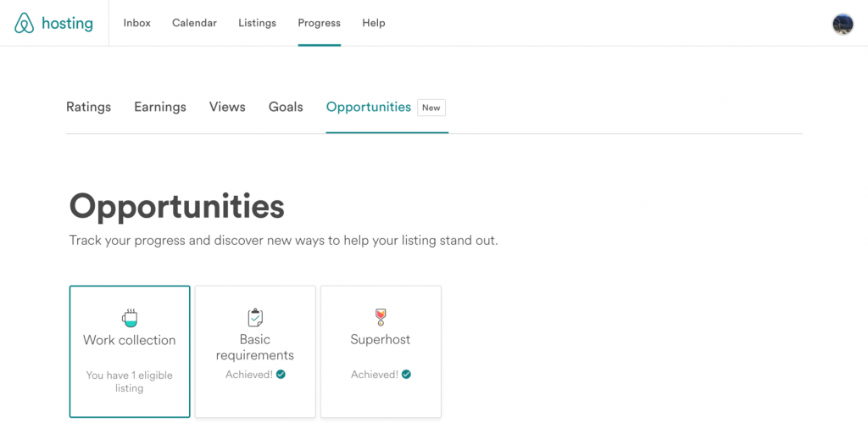Go to the Calendar page
868x423 pixels.
(194, 23)
